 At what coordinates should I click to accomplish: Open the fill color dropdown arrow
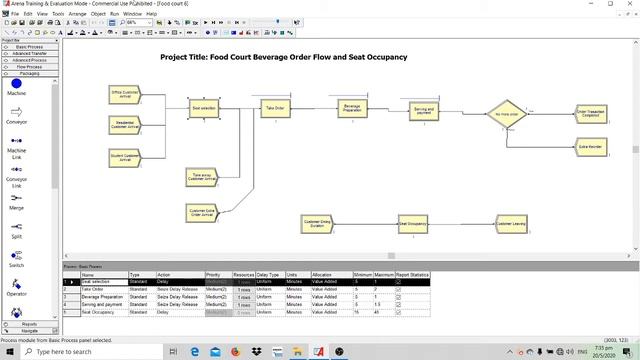pyautogui.click(x=89, y=33)
